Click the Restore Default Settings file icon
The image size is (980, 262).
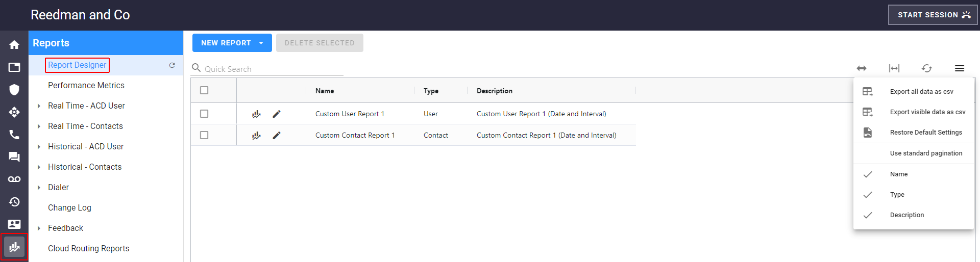point(868,133)
